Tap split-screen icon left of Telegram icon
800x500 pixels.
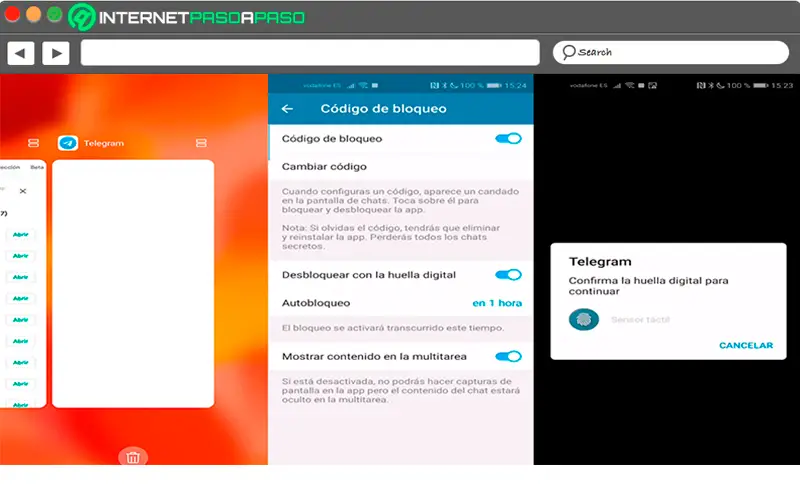click(x=33, y=143)
